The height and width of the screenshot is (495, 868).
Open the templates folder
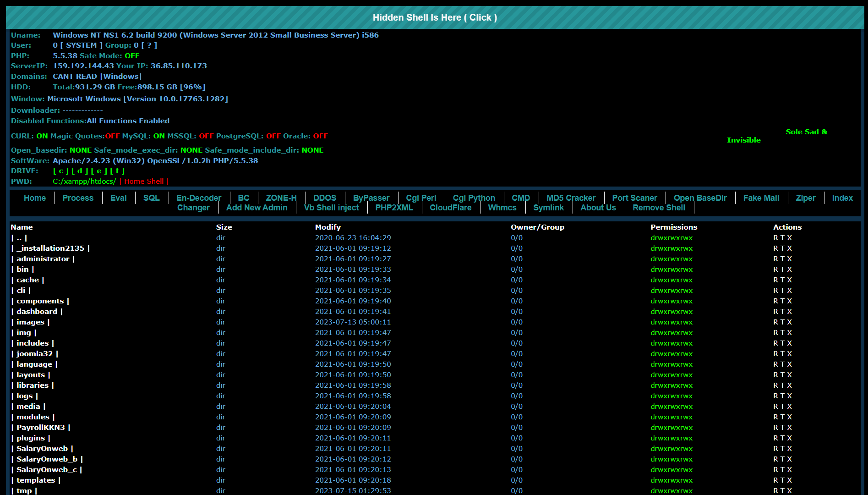click(36, 480)
